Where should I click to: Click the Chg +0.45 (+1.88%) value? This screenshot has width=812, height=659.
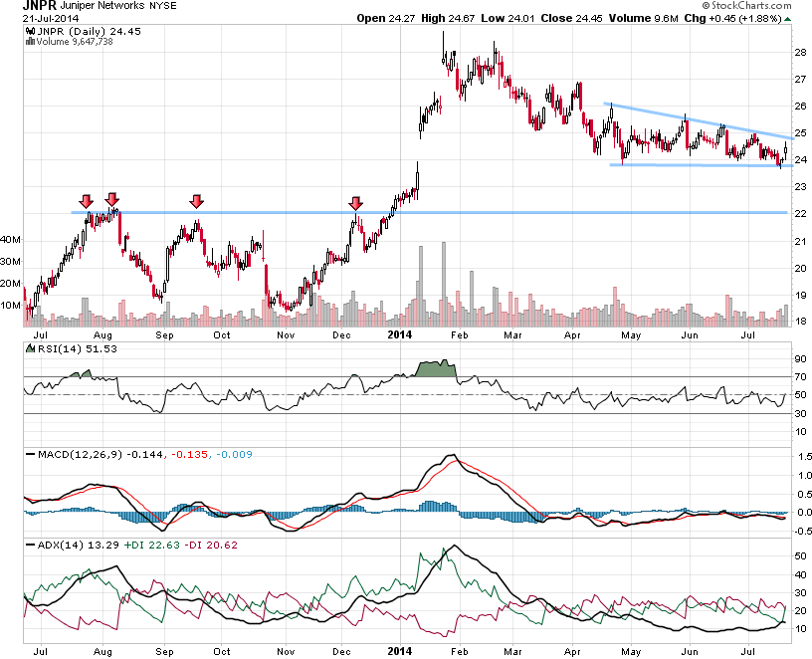click(x=732, y=18)
